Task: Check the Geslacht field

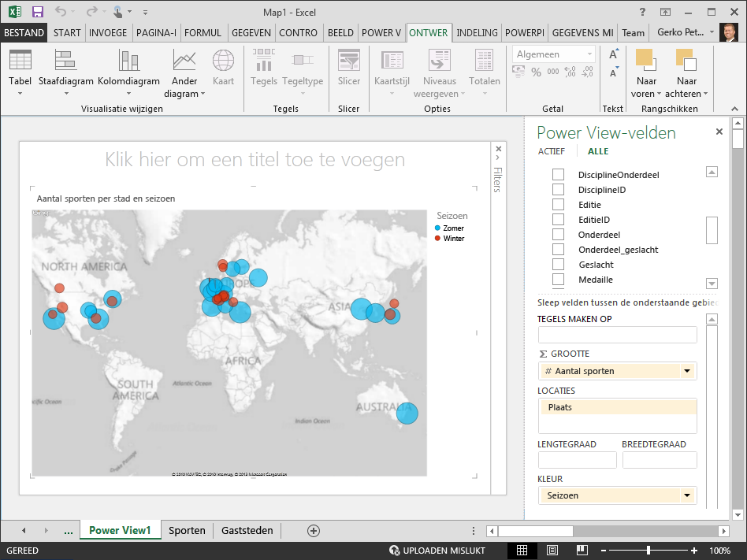Action: click(x=558, y=265)
